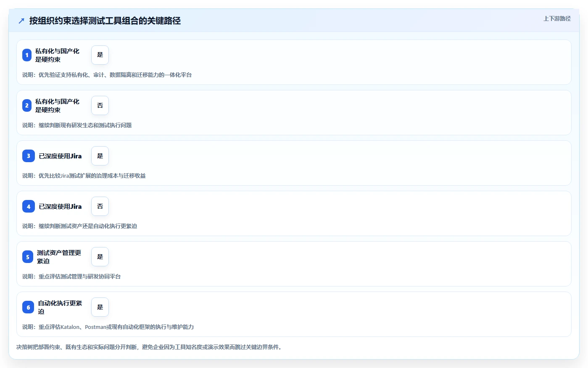Click step number badge 6
588x368 pixels.
click(28, 307)
